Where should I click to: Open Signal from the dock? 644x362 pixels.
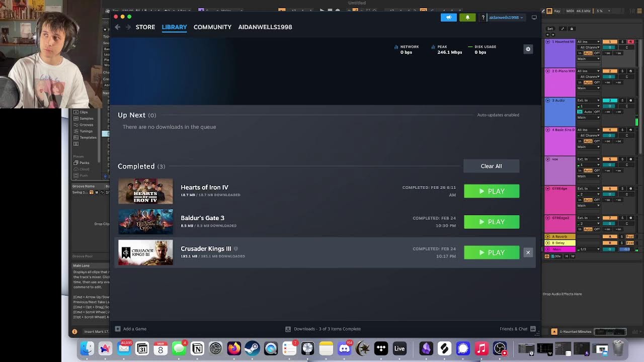[x=463, y=348]
